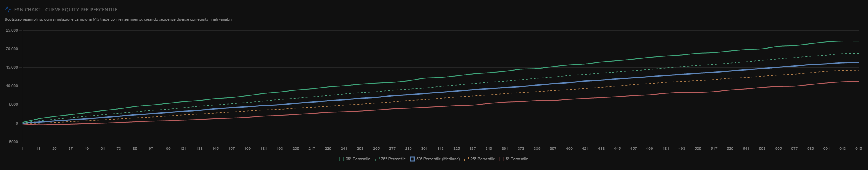The width and height of the screenshot is (868, 170).
Task: Click the red 5° Percentile legend swatch
Action: pos(502,159)
